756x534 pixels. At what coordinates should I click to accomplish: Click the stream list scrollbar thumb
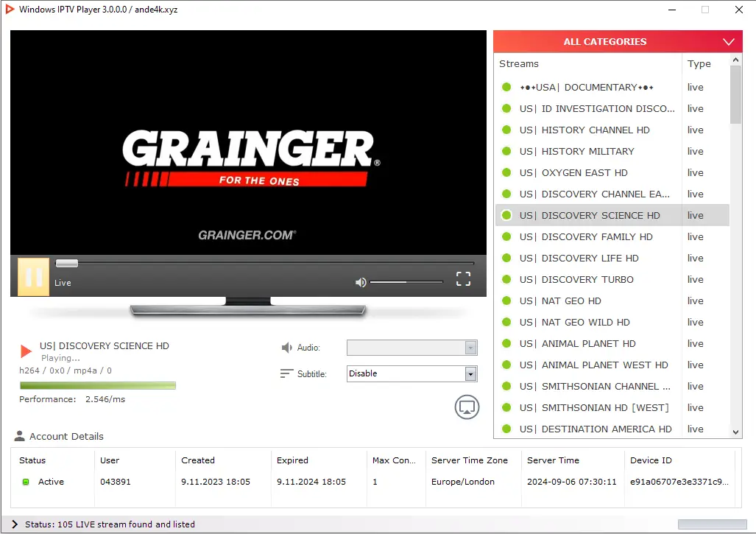[735, 94]
